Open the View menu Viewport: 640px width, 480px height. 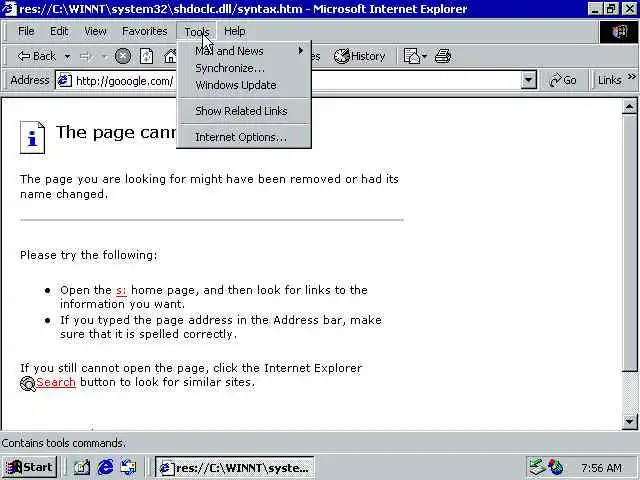[95, 31]
